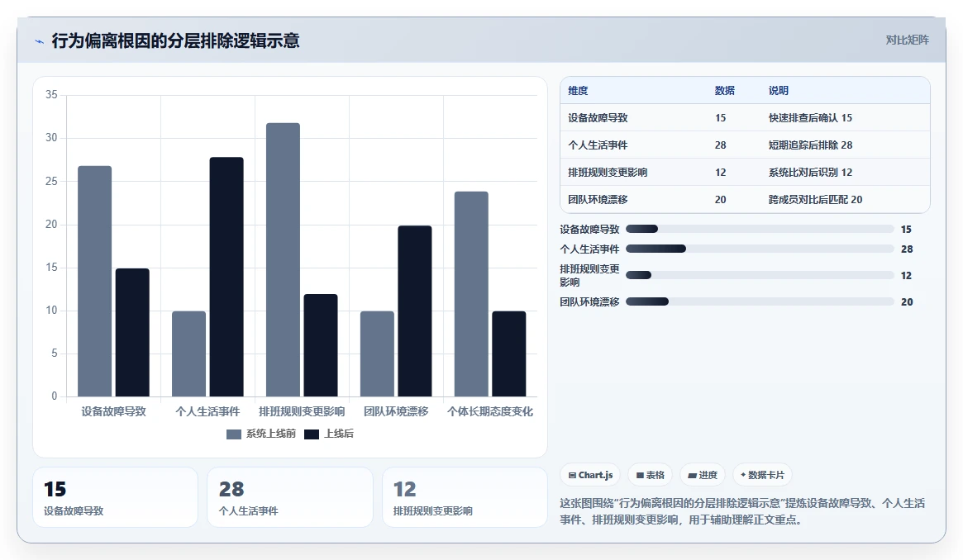Screen dimensions: 963x560
Task: Click the value 20 beside 团队环境漂移 progress
Action: [x=907, y=301]
